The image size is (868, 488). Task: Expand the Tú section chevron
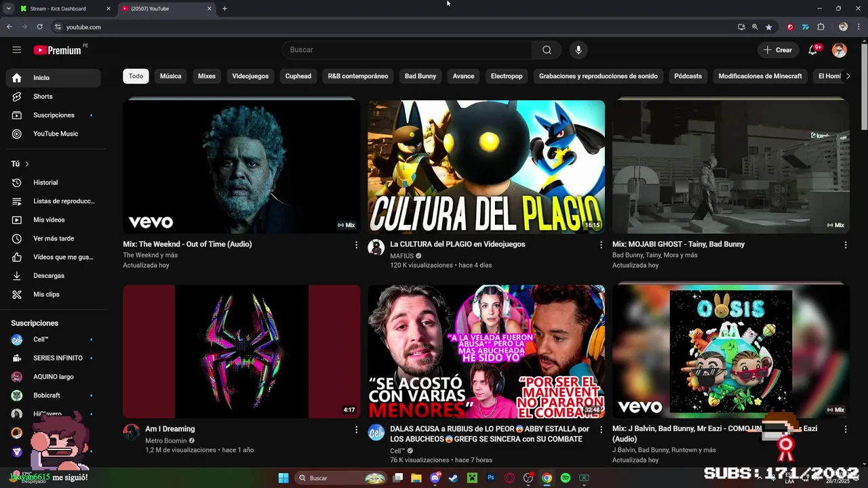27,164
